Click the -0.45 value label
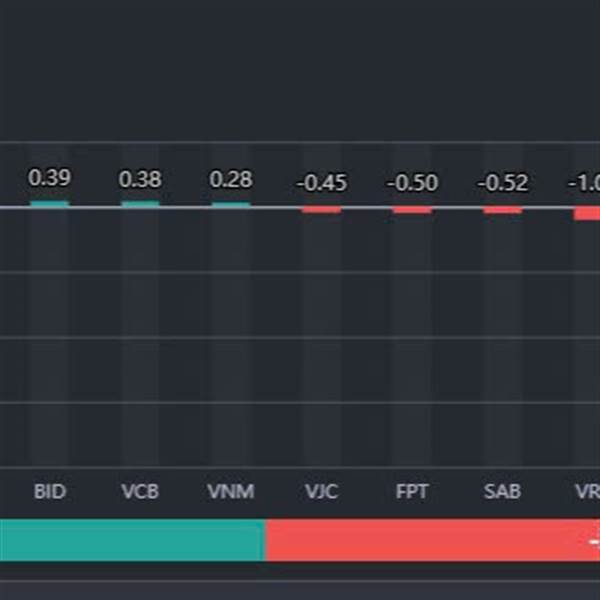 [x=322, y=184]
